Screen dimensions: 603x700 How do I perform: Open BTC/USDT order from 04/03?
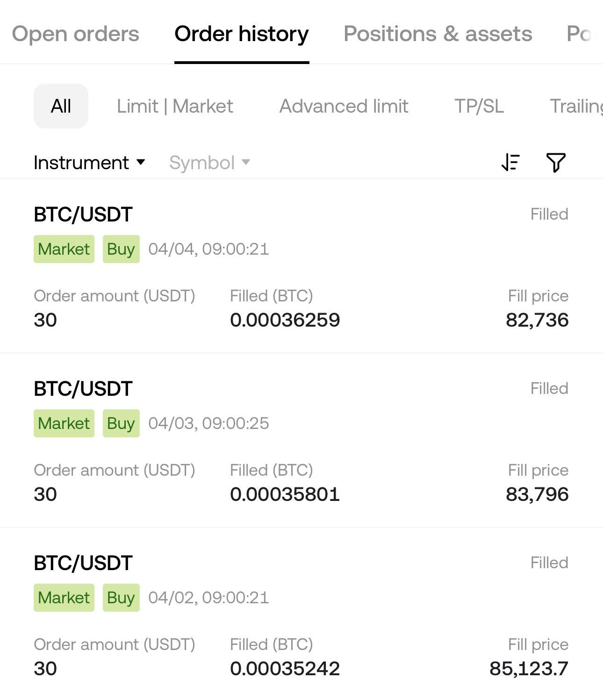point(301,441)
